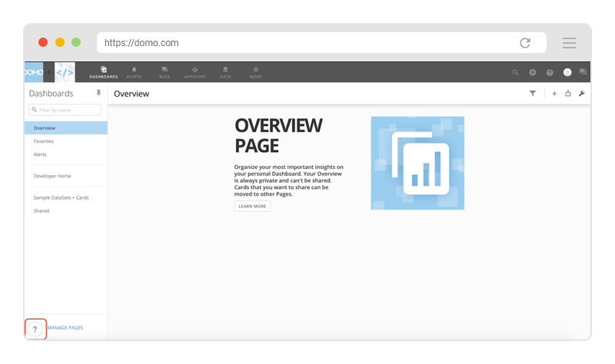Open the user profile avatar menu

567,72
